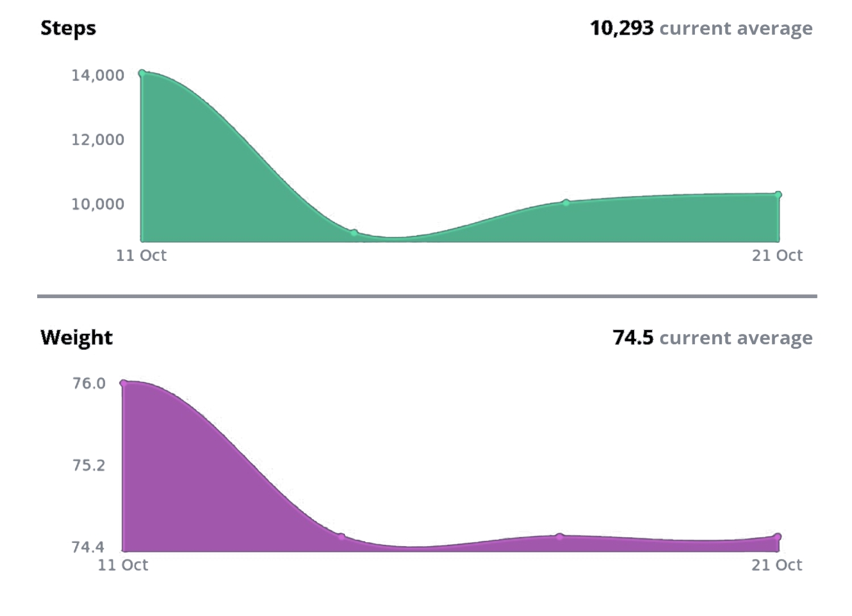Select the 11 Oct data point on Steps chart
The width and height of the screenshot is (852, 616).
point(142,74)
